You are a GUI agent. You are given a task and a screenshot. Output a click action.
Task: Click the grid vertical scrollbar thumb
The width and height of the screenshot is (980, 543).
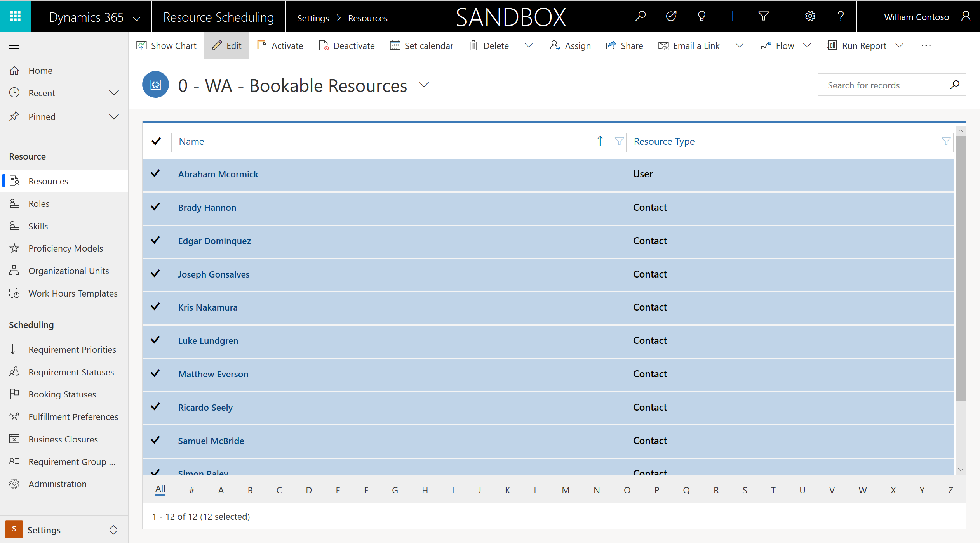point(960,268)
